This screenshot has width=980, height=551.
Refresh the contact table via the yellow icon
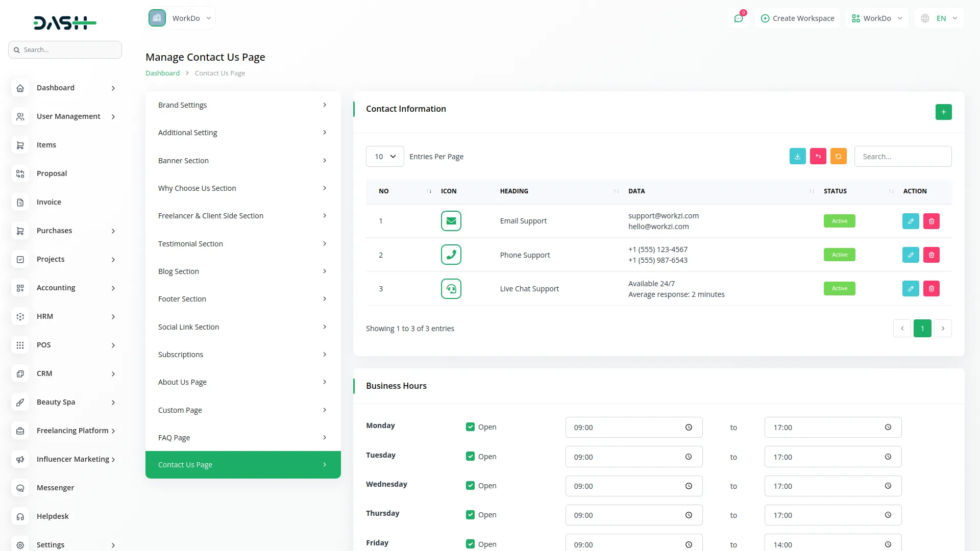pos(838,156)
